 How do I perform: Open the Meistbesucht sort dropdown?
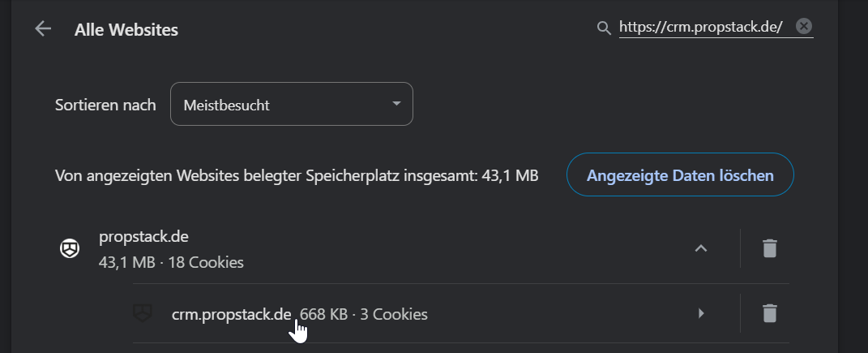click(291, 105)
